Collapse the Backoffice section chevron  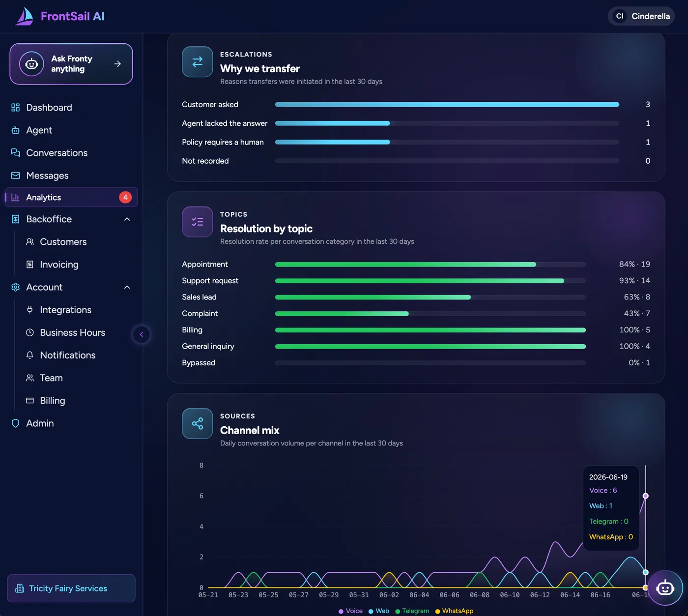[x=127, y=219]
